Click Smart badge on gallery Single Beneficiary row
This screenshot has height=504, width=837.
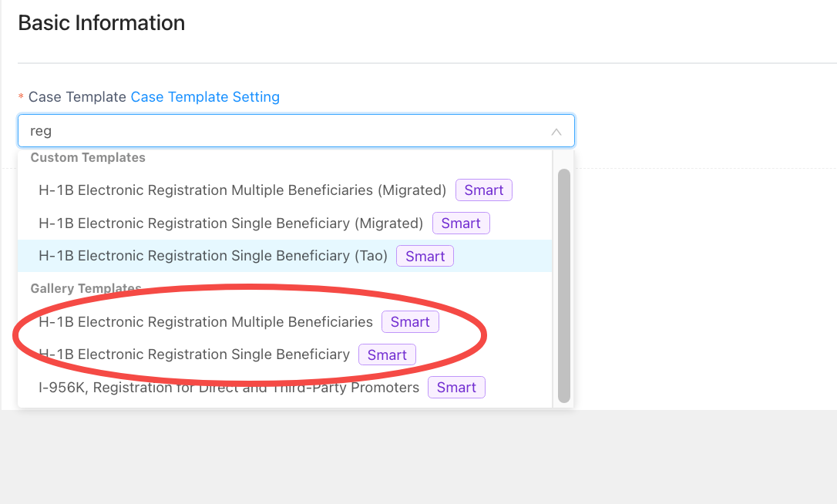click(x=387, y=355)
